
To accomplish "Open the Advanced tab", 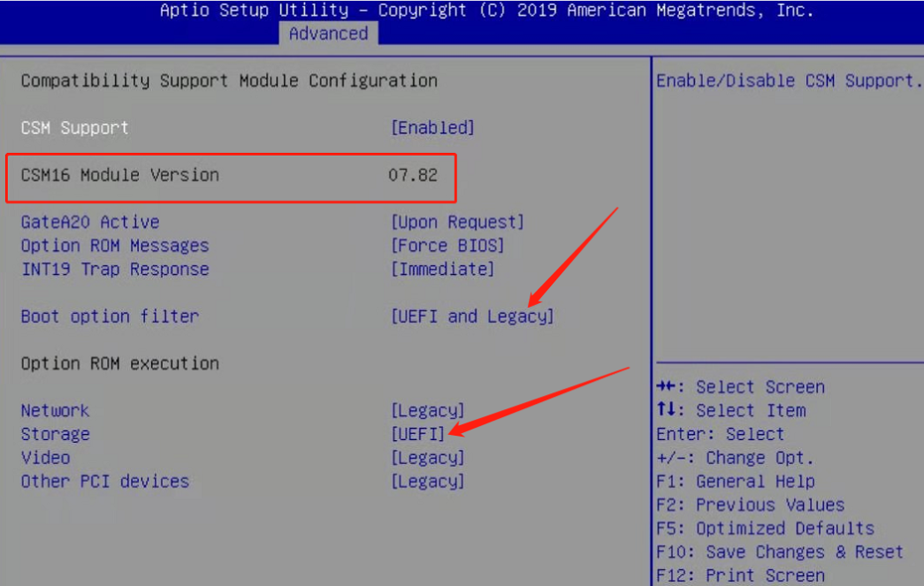I will [328, 34].
